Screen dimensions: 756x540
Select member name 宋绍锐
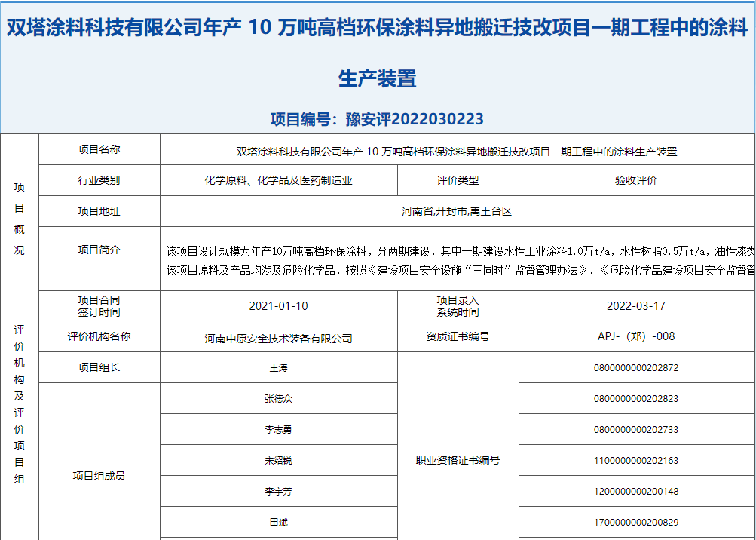tap(279, 460)
